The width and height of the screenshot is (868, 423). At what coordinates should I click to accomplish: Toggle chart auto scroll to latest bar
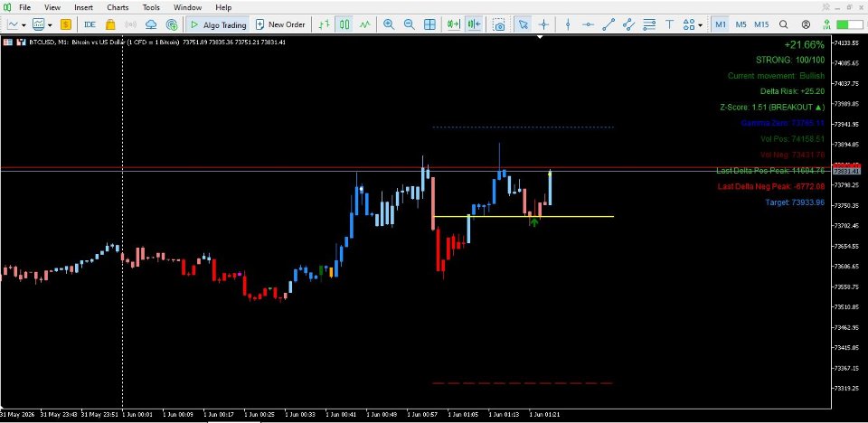(454, 24)
